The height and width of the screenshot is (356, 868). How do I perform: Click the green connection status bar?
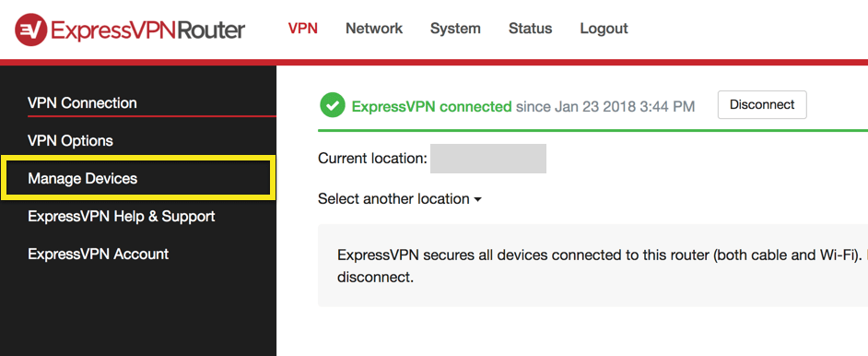pyautogui.click(x=592, y=131)
